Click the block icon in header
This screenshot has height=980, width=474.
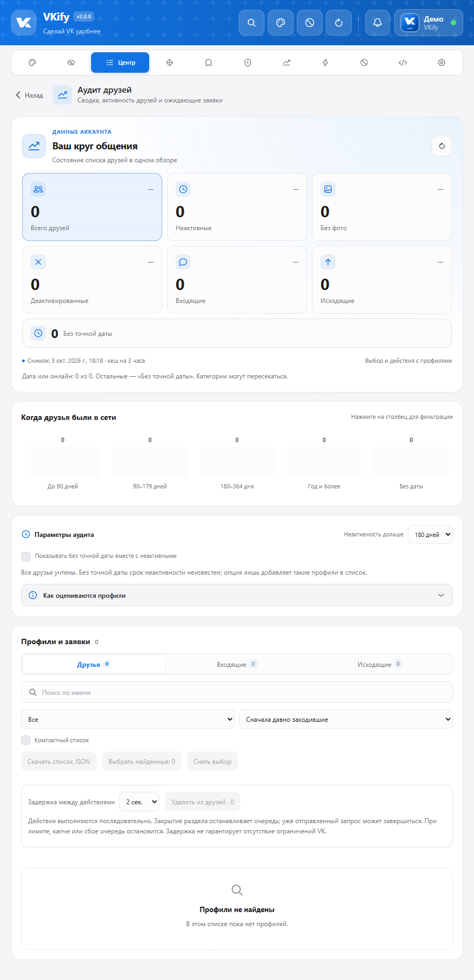310,23
